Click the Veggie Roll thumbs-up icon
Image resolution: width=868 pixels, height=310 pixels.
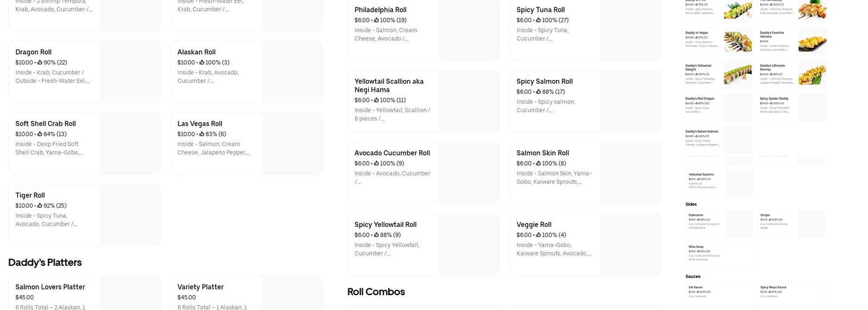tap(538, 236)
